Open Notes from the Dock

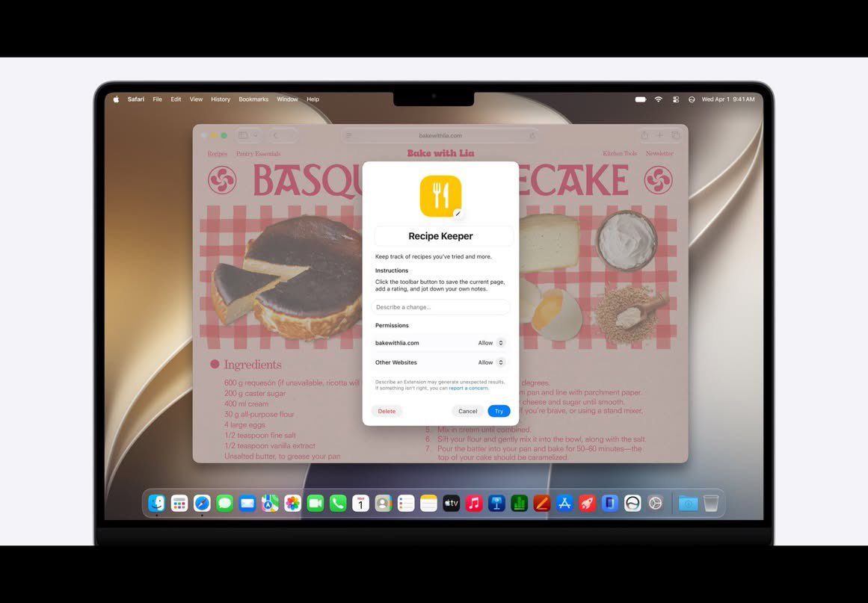tap(428, 503)
